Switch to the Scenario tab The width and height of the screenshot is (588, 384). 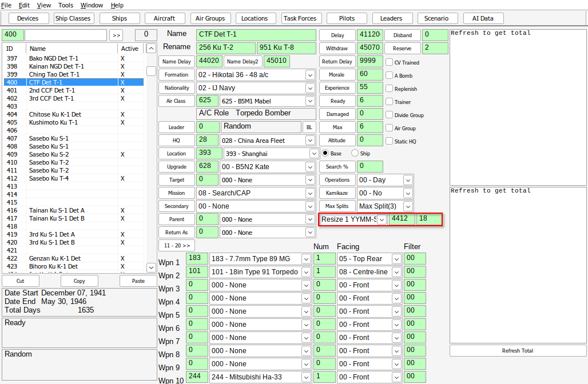coord(436,18)
